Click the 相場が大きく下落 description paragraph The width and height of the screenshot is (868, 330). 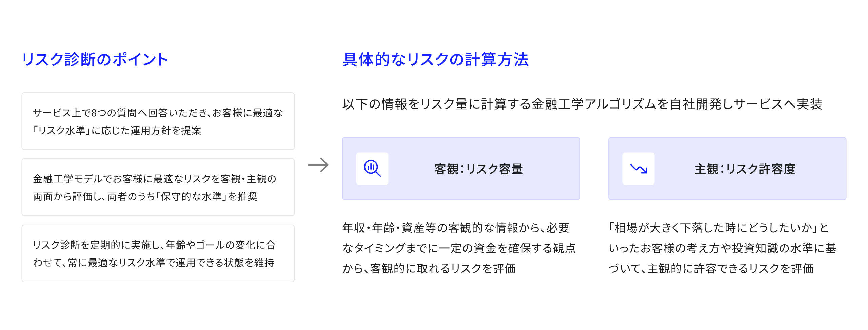click(x=722, y=248)
